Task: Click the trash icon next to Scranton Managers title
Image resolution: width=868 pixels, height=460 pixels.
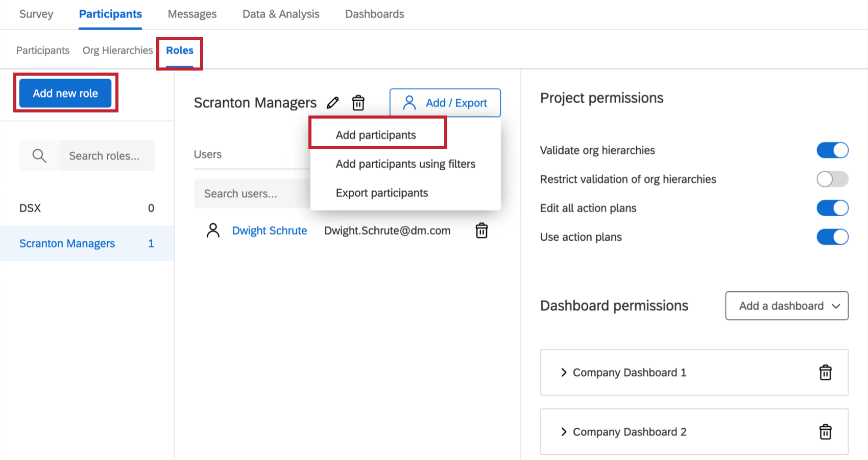Action: tap(358, 103)
